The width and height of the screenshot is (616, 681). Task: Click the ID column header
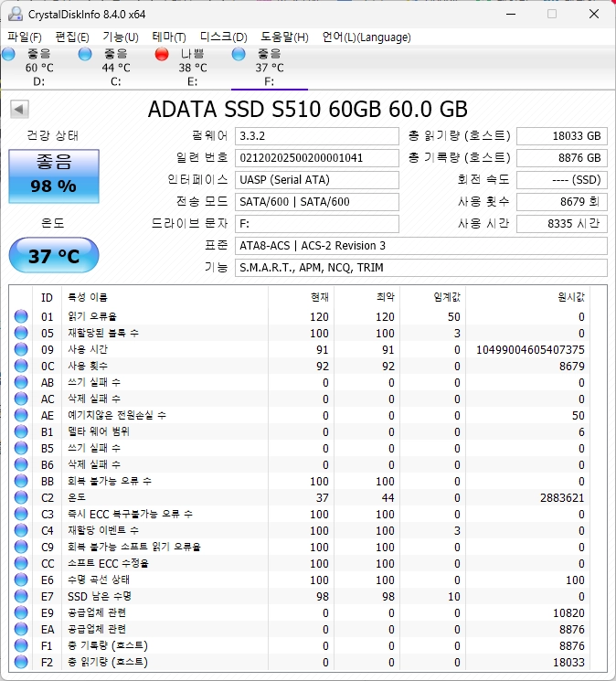(x=47, y=297)
